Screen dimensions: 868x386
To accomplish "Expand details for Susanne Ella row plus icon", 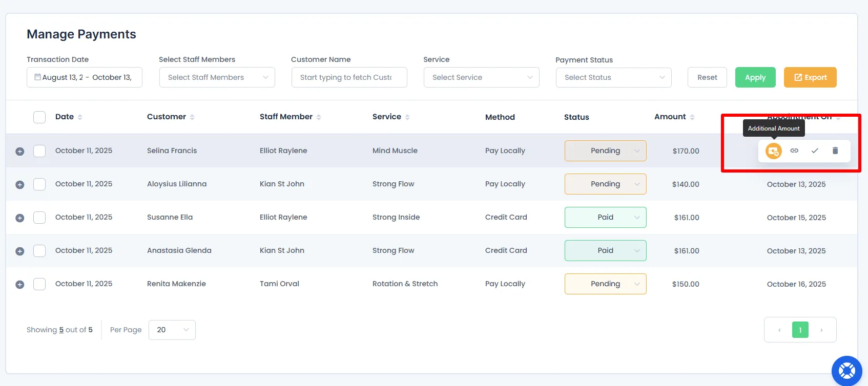I will (x=20, y=218).
